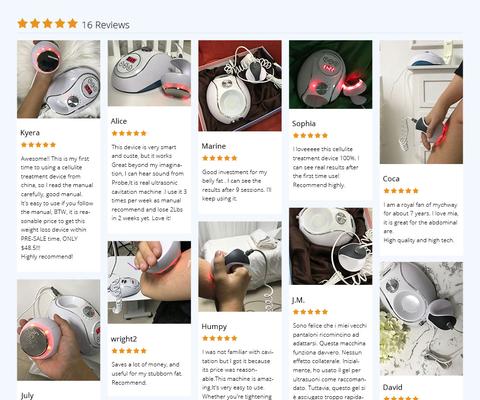Open July's handheld probe photo
This screenshot has height=400, width=480.
(59, 330)
